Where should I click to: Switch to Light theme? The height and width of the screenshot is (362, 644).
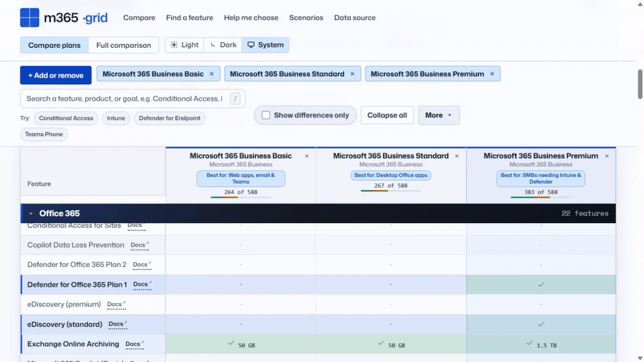coord(184,45)
